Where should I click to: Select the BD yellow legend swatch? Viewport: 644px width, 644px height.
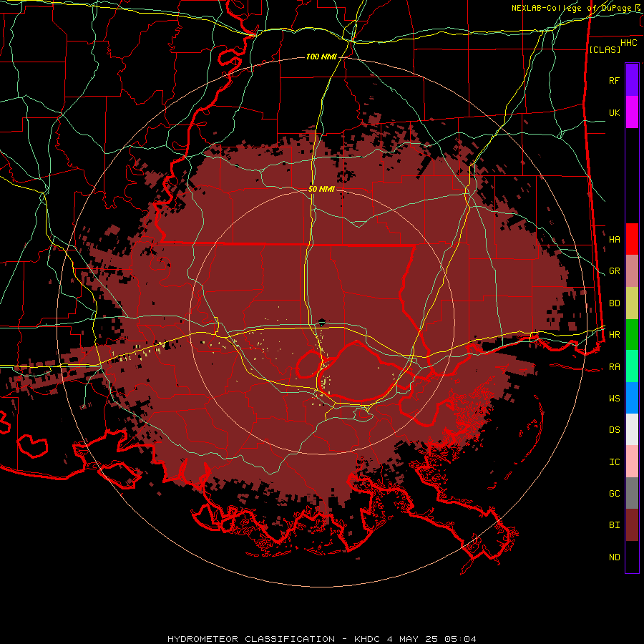pyautogui.click(x=632, y=303)
